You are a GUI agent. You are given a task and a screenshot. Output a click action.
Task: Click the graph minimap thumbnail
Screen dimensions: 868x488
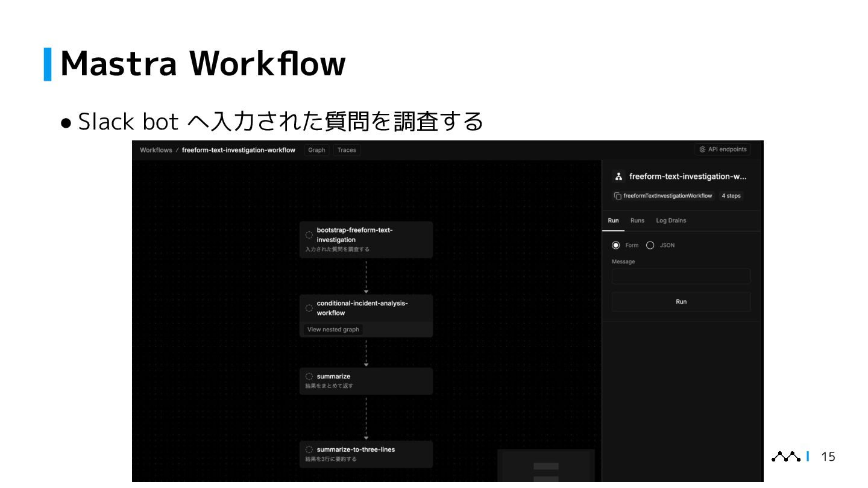point(546,466)
